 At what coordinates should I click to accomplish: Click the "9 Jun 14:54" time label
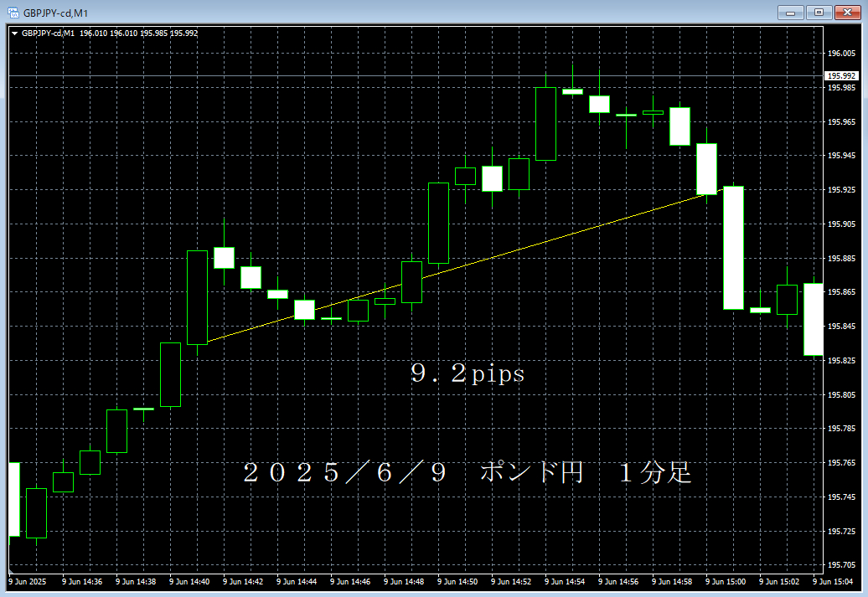click(x=565, y=581)
